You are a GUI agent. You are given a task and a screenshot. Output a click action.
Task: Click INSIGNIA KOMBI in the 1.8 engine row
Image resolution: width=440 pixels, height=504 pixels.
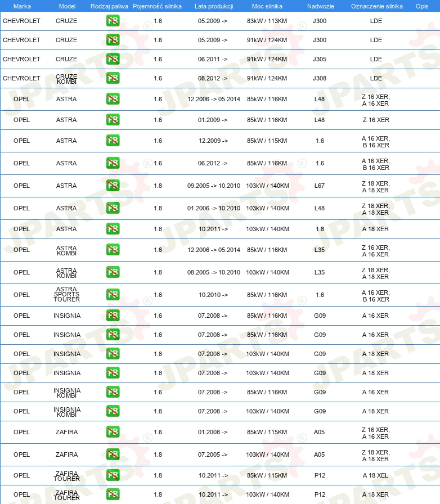[x=67, y=412]
